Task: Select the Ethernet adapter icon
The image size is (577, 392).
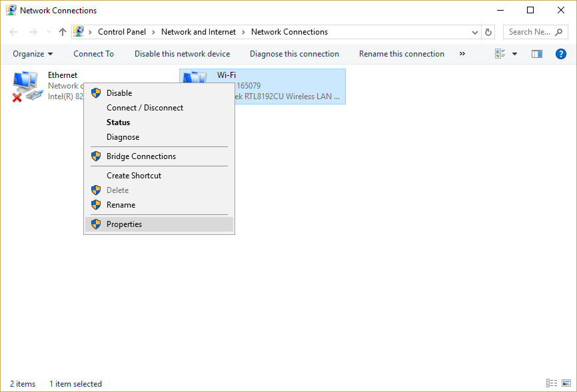Action: pyautogui.click(x=27, y=83)
